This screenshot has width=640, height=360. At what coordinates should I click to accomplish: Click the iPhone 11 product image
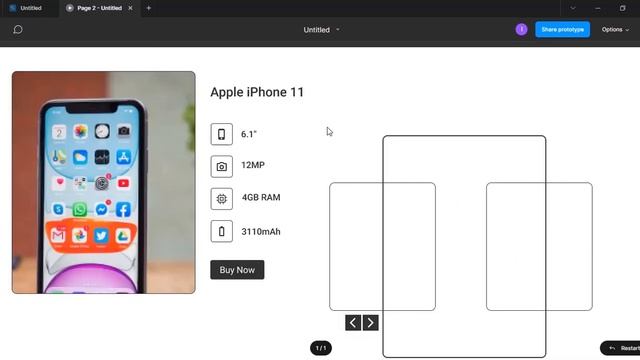[104, 182]
